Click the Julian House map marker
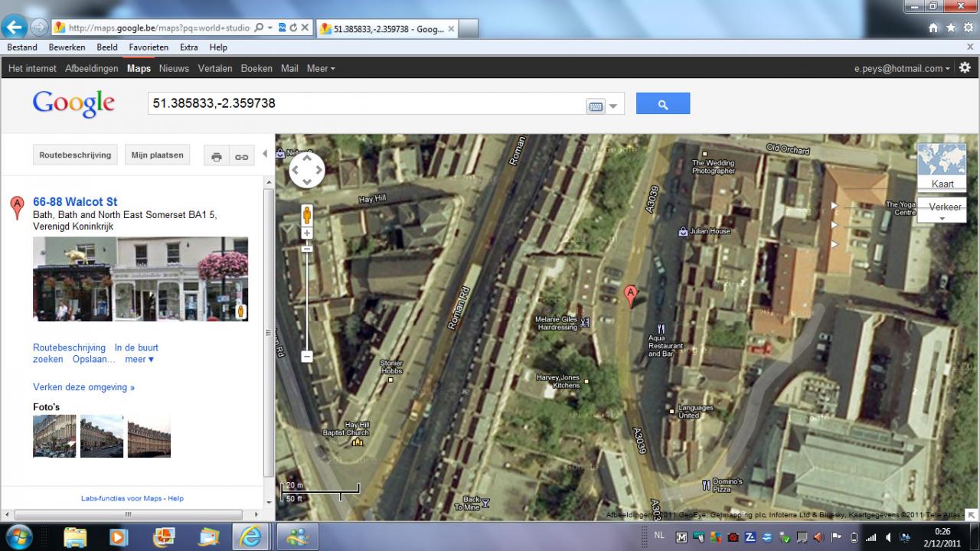Image resolution: width=980 pixels, height=551 pixels. click(x=683, y=231)
